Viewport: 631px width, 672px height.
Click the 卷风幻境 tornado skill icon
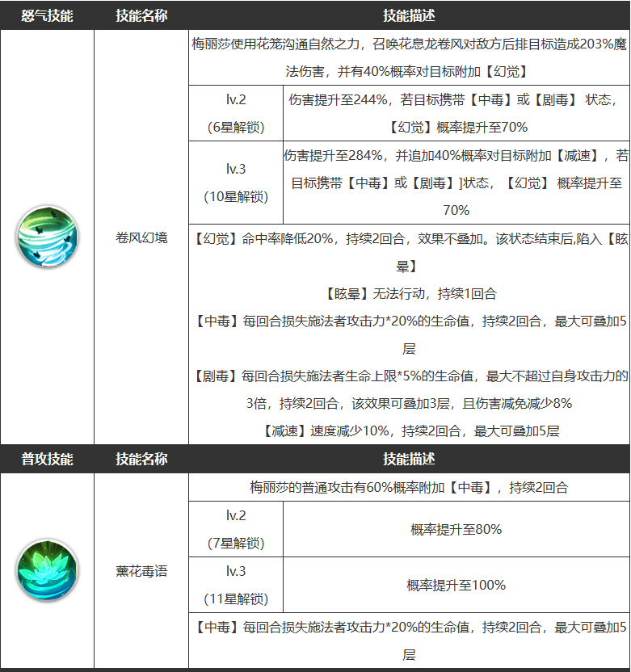point(47,237)
